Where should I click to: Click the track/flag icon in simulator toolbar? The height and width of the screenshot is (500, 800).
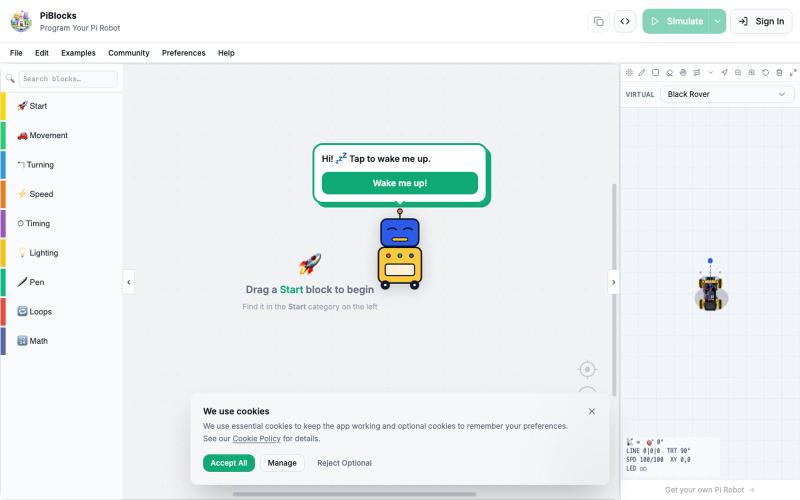tap(697, 72)
